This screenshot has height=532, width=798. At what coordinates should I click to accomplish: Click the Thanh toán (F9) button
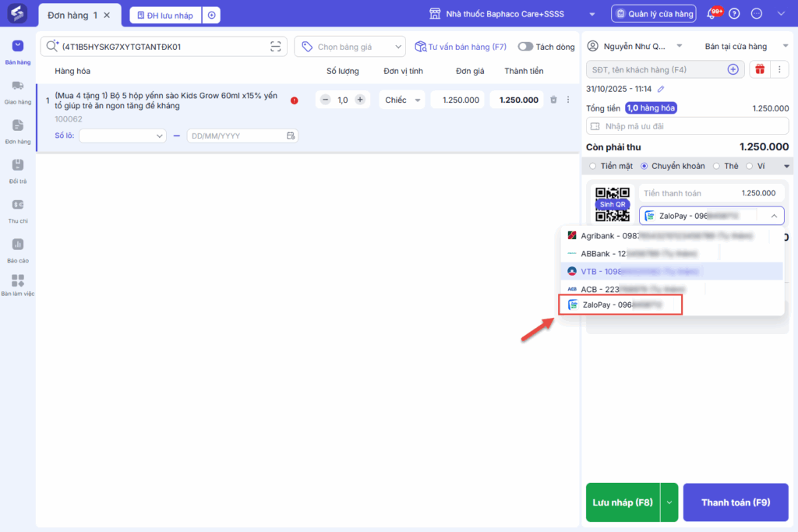[736, 502]
